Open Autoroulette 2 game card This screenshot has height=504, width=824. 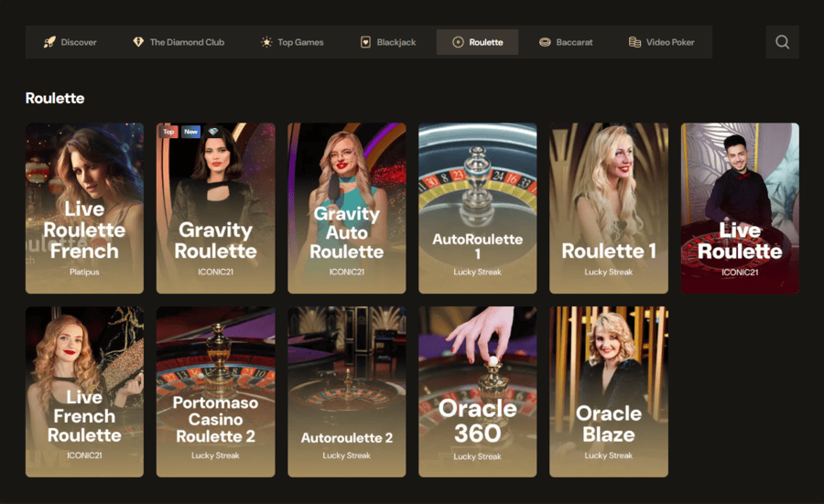347,391
